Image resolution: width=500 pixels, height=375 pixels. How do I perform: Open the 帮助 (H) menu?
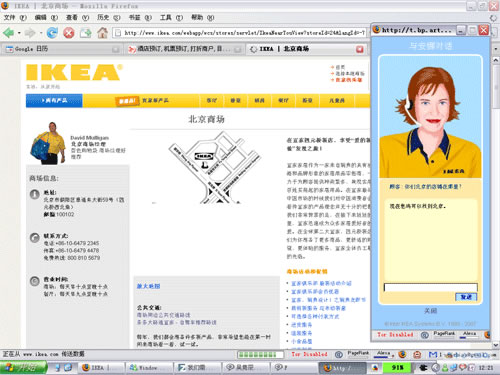point(202,17)
